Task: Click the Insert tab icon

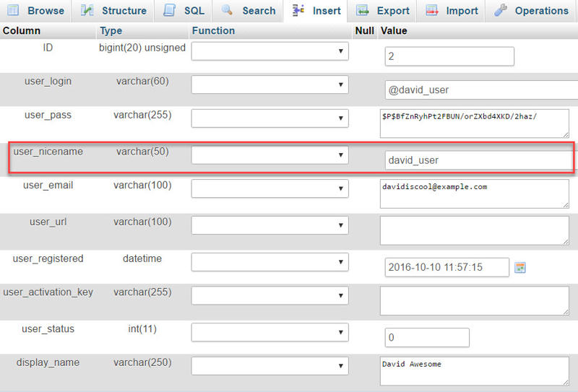Action: (298, 10)
